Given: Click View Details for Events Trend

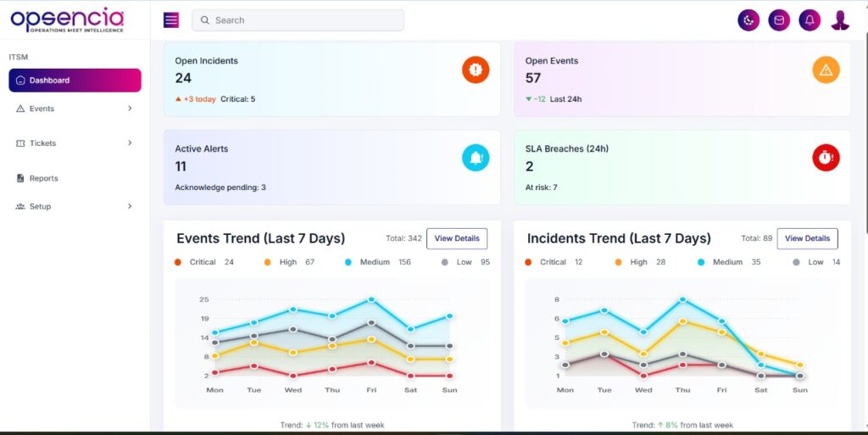Looking at the screenshot, I should click(457, 238).
